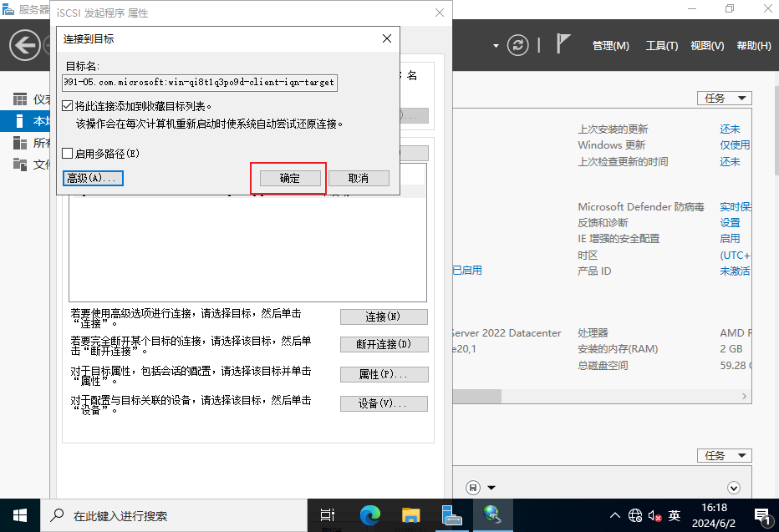Click the Server Manager taskbar icon

pyautogui.click(x=452, y=515)
